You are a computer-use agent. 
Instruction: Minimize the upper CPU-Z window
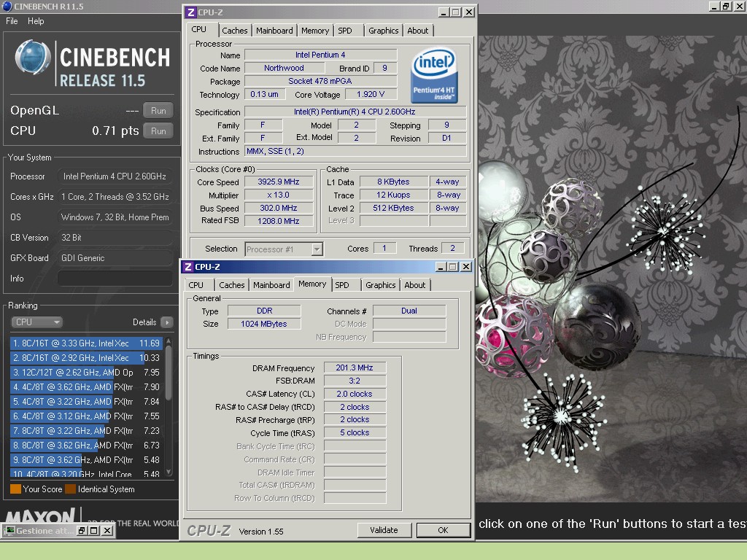click(444, 12)
